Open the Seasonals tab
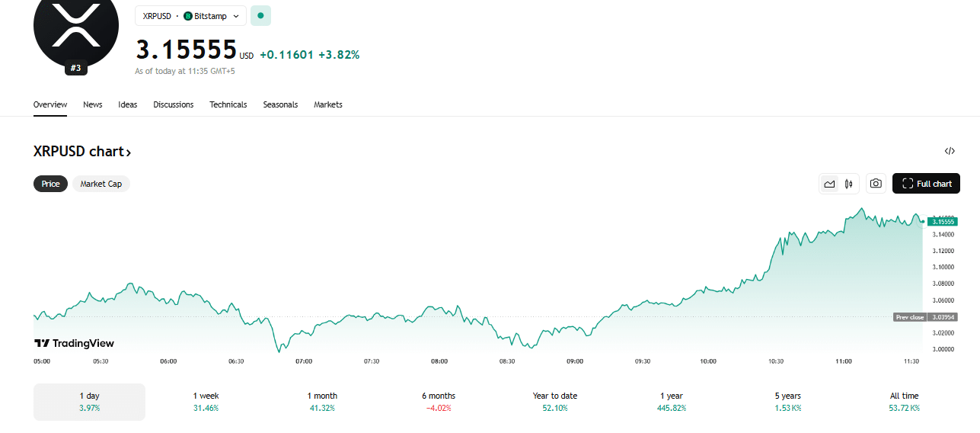The width and height of the screenshot is (980, 433). coord(280,104)
